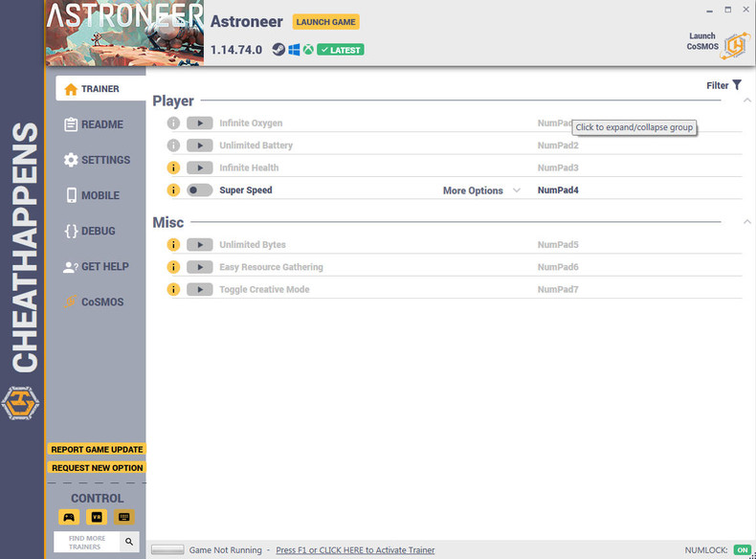Select VR control icon
Image resolution: width=756 pixels, height=559 pixels.
pyautogui.click(x=97, y=517)
